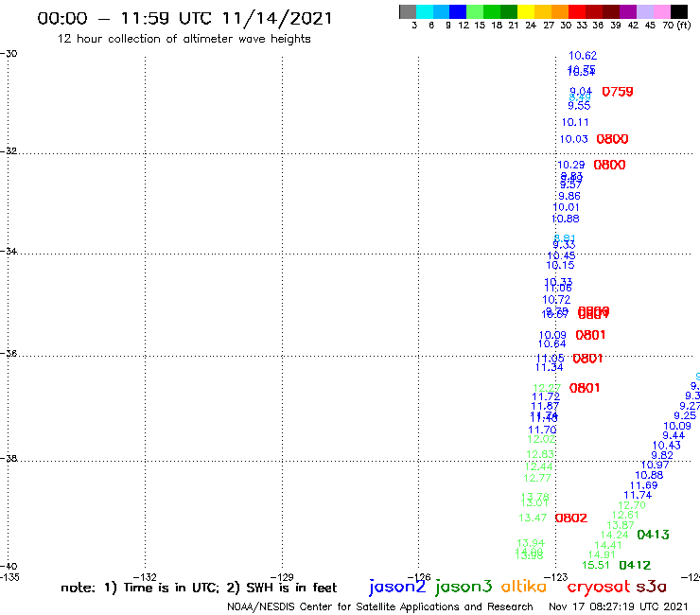Click the -129 longitude axis label
This screenshot has height=615, width=700.
pos(282,577)
